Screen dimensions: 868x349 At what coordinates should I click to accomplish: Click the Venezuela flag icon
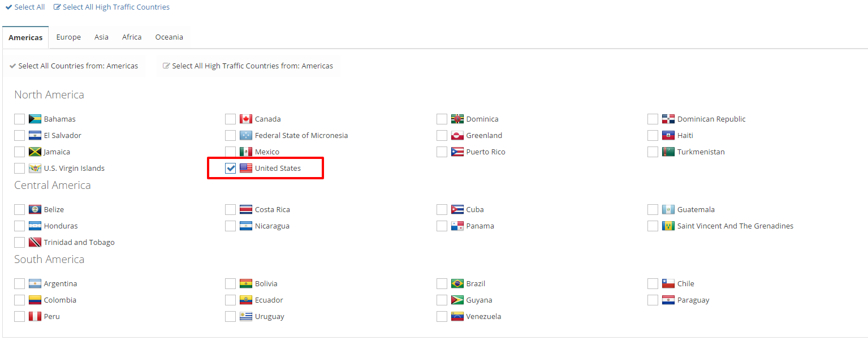coord(457,316)
